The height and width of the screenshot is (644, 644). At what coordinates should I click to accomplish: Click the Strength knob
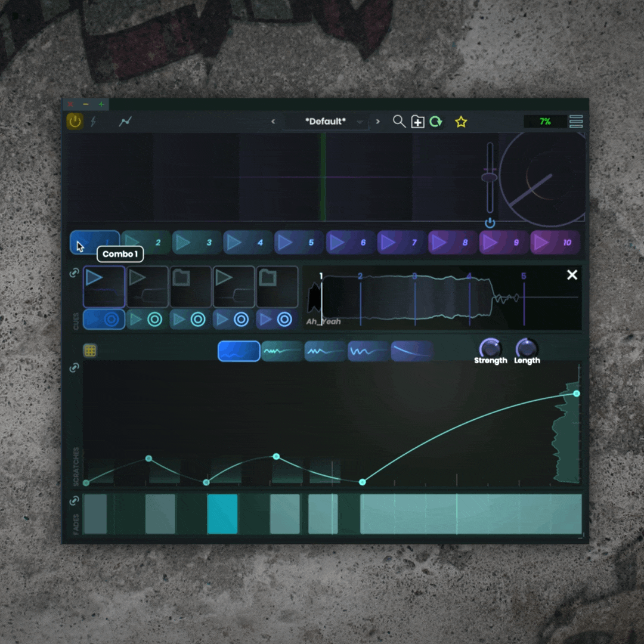(490, 348)
